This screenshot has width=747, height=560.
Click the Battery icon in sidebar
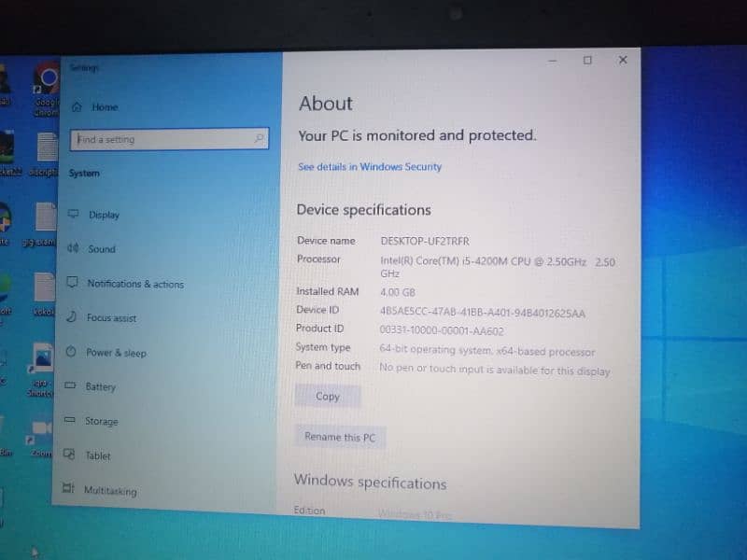click(x=70, y=385)
